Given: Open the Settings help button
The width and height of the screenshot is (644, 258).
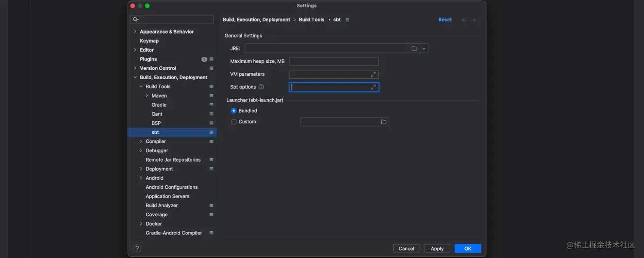Looking at the screenshot, I should [137, 249].
